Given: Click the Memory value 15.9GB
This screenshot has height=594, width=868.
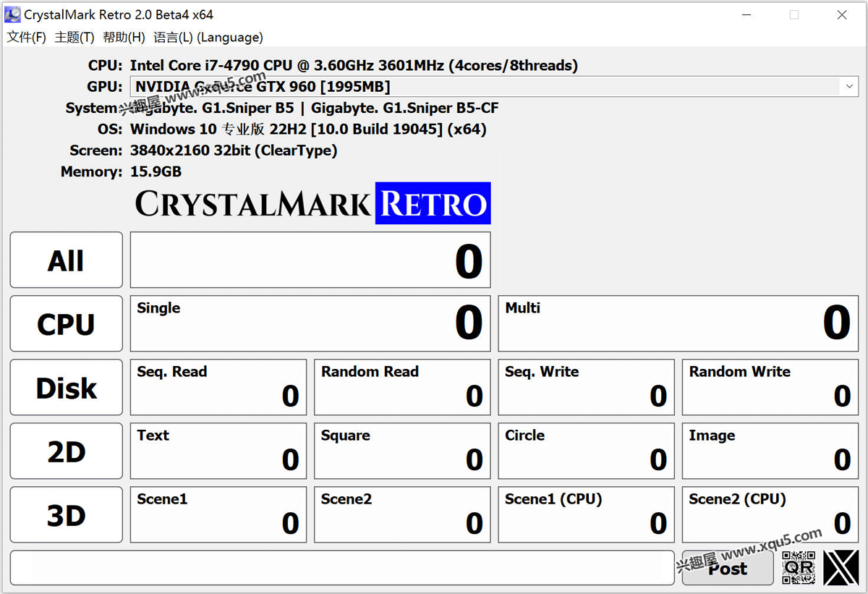Looking at the screenshot, I should [x=156, y=172].
